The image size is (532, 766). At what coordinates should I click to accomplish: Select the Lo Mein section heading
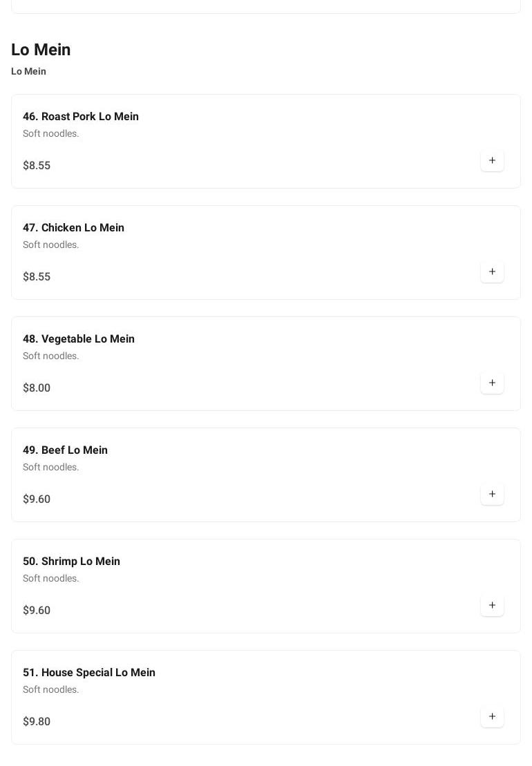pos(41,50)
